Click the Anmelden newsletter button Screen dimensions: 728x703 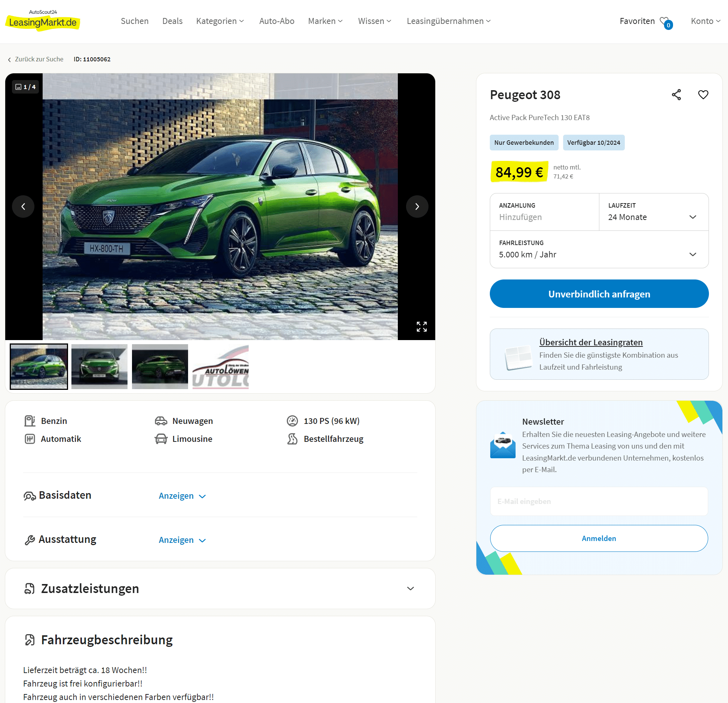tap(599, 538)
